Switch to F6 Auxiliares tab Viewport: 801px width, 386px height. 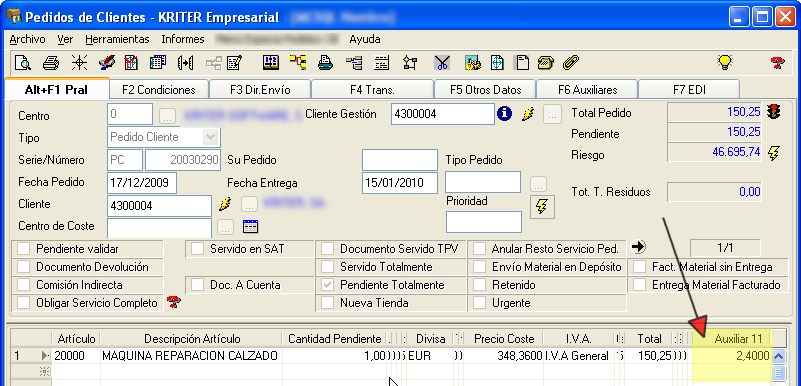click(x=587, y=90)
